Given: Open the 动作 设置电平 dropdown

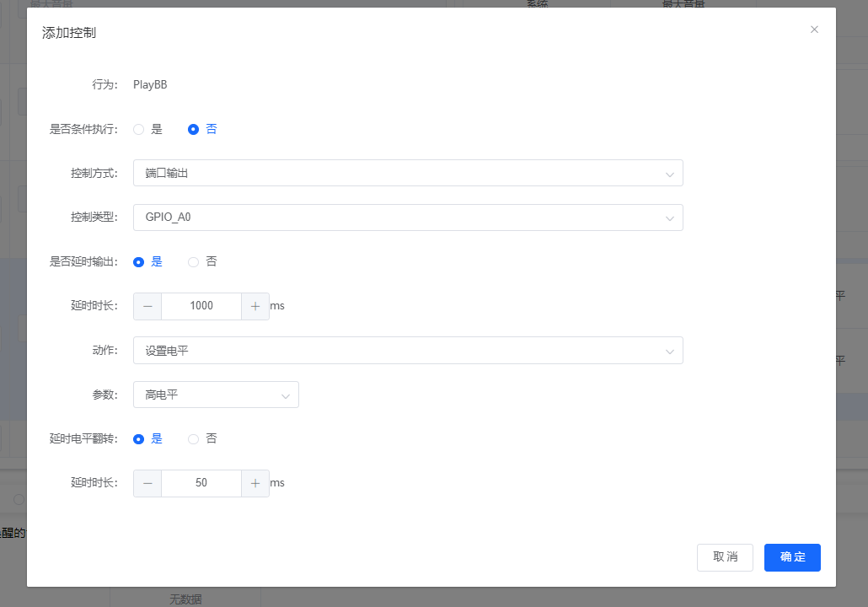Looking at the screenshot, I should (x=407, y=351).
